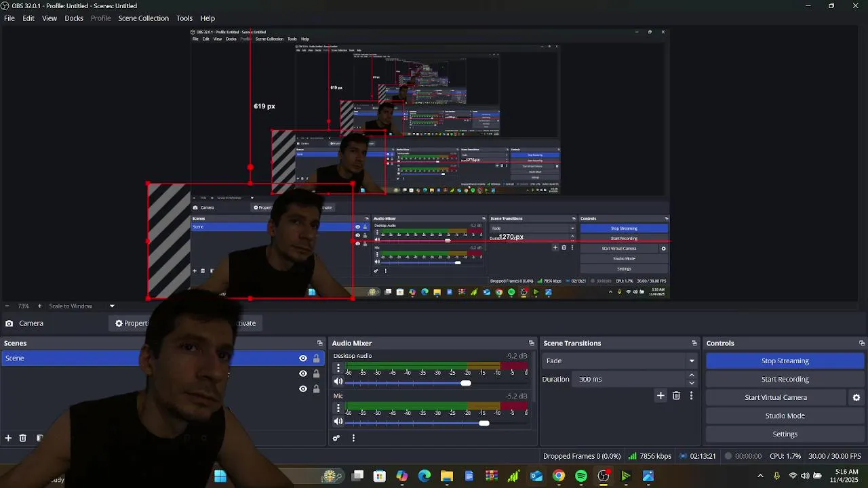Float the Scenes dock with its popout icon
The image size is (868, 488).
click(320, 343)
